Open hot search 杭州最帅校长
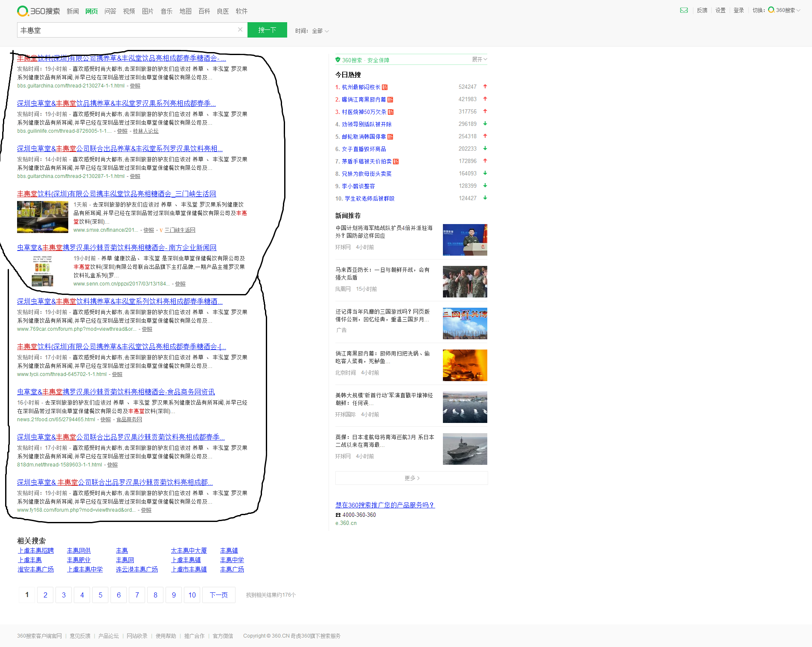This screenshot has height=647, width=812. coord(361,87)
